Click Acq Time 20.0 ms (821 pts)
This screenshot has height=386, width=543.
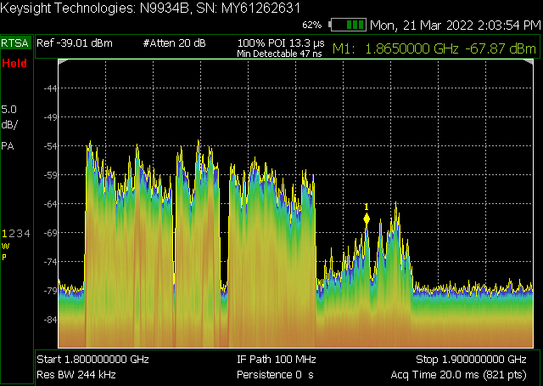(459, 375)
